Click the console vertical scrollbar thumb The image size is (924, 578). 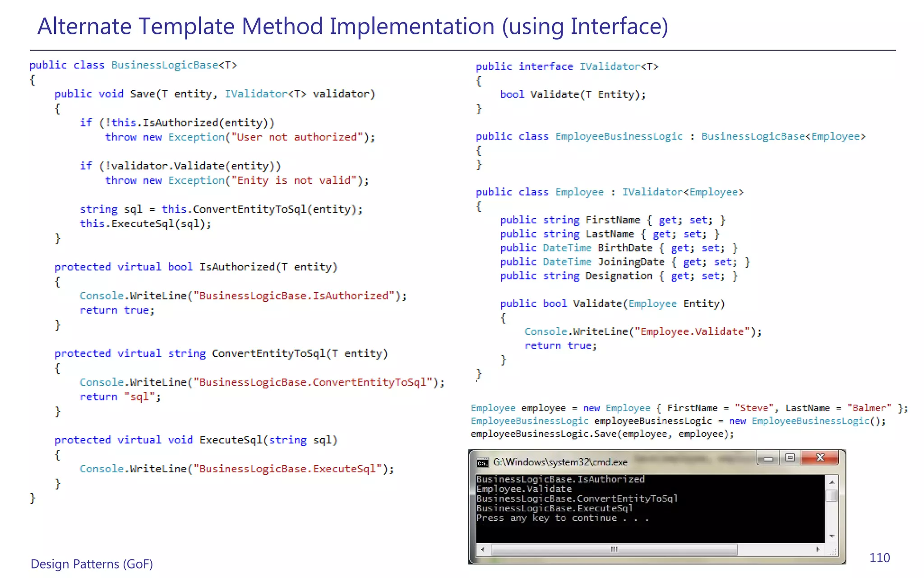click(832, 496)
